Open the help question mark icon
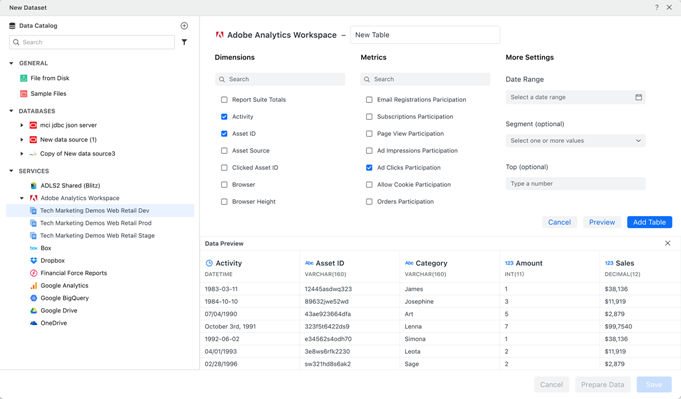This screenshot has width=681, height=399. coord(657,7)
